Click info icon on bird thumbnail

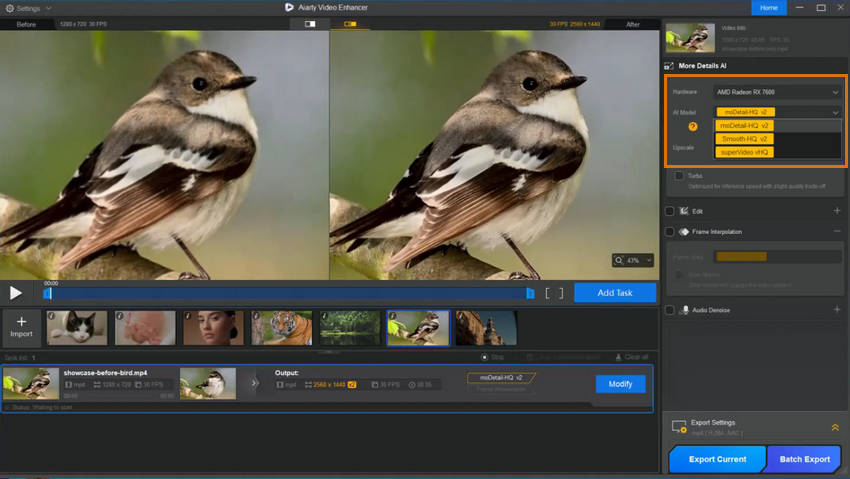[x=393, y=315]
